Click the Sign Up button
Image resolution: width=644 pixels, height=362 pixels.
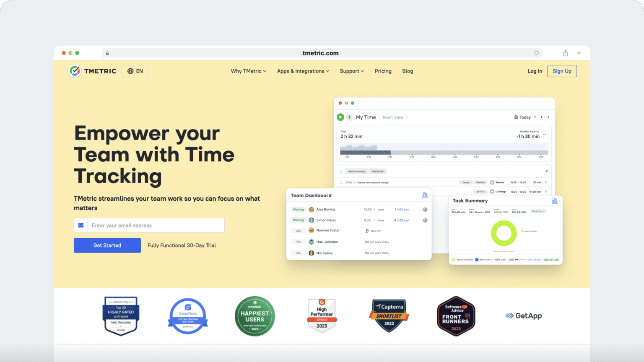[562, 71]
